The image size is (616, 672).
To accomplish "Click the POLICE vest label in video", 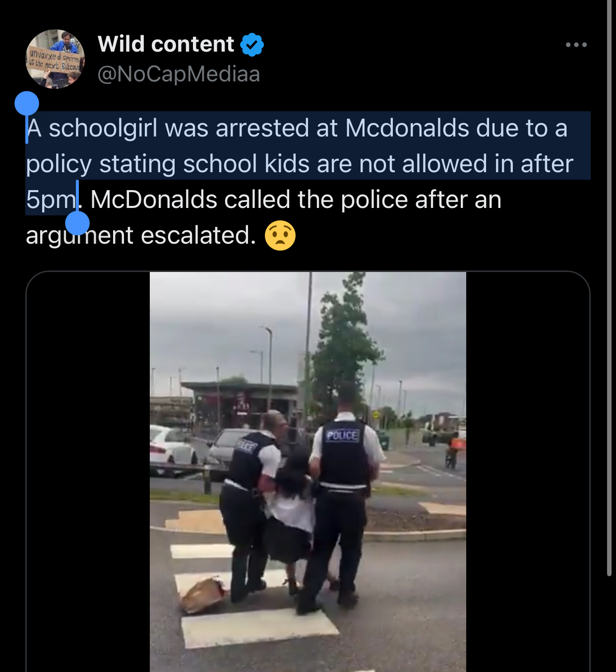I will point(342,435).
